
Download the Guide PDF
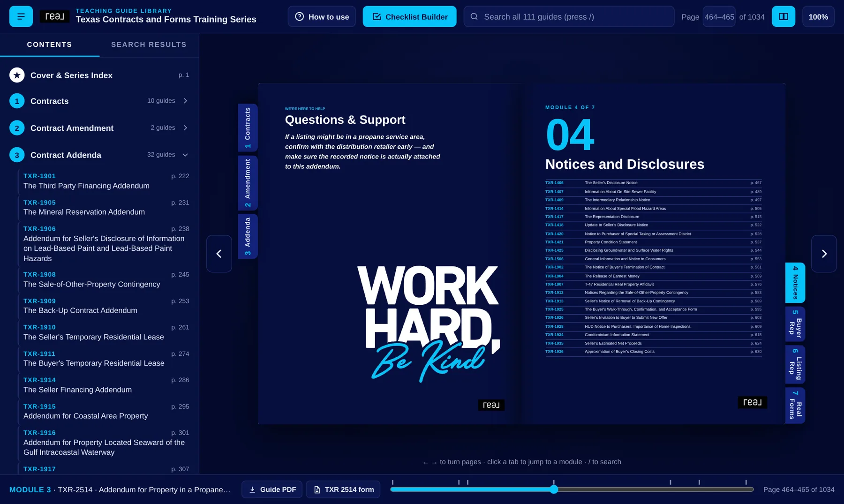pyautogui.click(x=272, y=489)
